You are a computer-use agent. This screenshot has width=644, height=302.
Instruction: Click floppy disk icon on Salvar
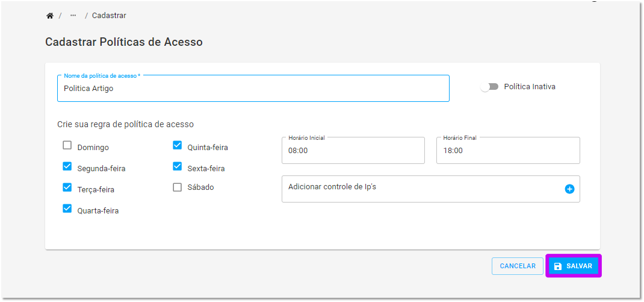pyautogui.click(x=558, y=266)
